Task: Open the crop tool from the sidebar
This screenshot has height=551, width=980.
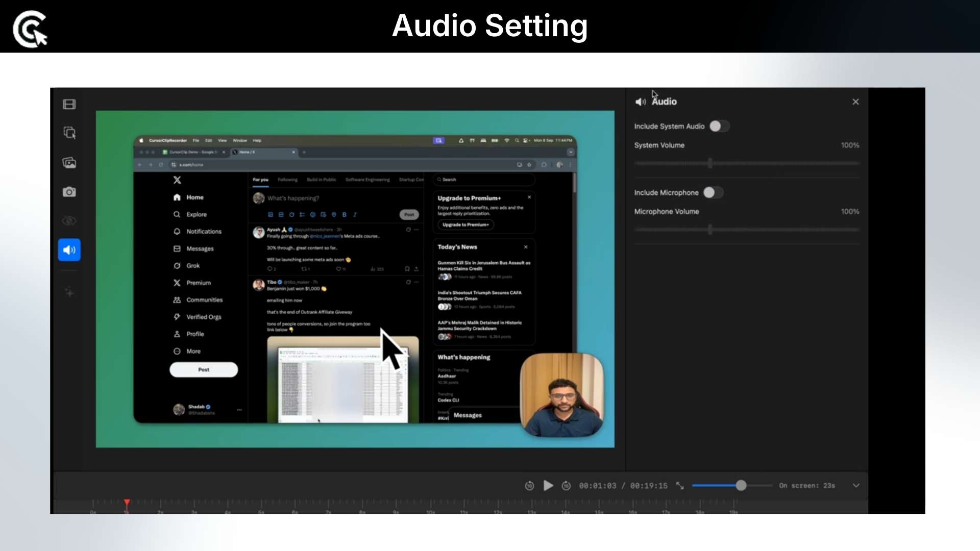Action: 69,133
